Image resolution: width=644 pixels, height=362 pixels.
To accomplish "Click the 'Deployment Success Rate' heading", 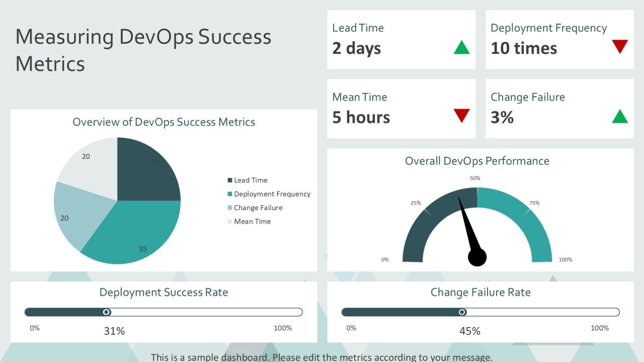I will click(164, 292).
